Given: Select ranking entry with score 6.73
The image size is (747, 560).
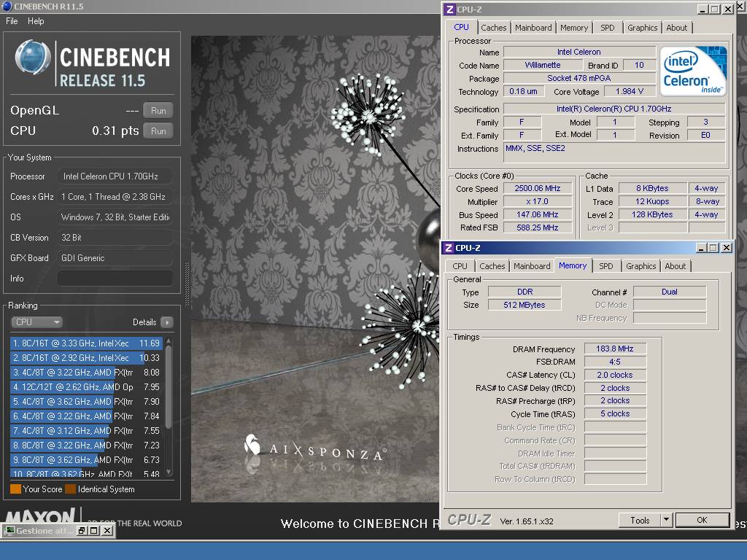Looking at the screenshot, I should coord(86,460).
